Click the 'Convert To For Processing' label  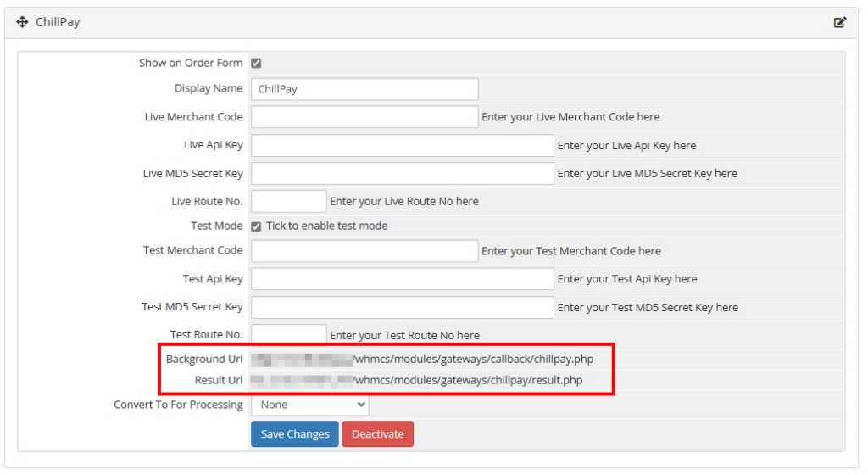(x=178, y=405)
